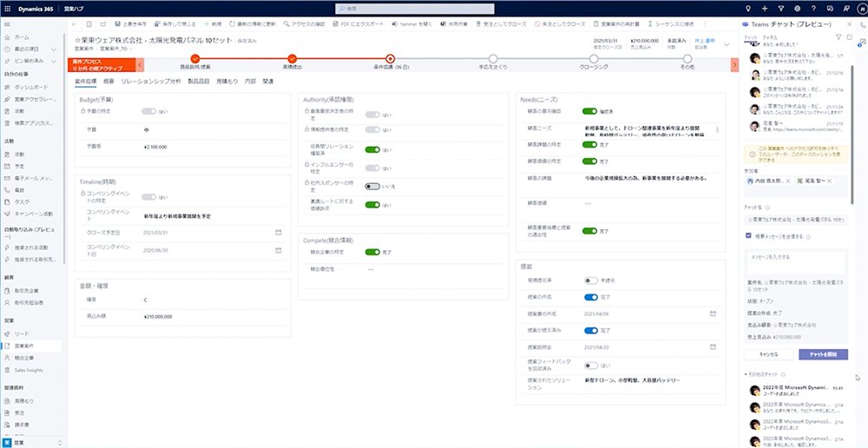
Task: Check the 概要メッセージを送信する checkbox
Action: point(749,236)
